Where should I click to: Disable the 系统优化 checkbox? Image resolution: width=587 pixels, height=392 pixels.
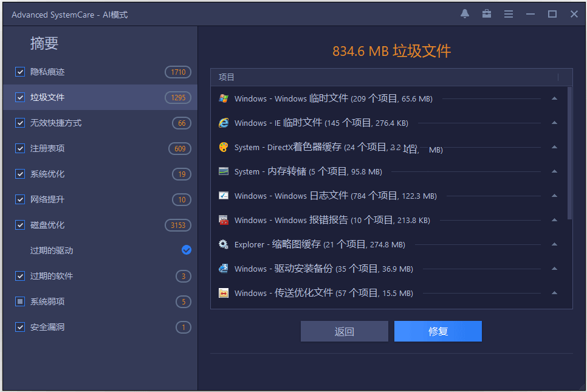coord(20,174)
